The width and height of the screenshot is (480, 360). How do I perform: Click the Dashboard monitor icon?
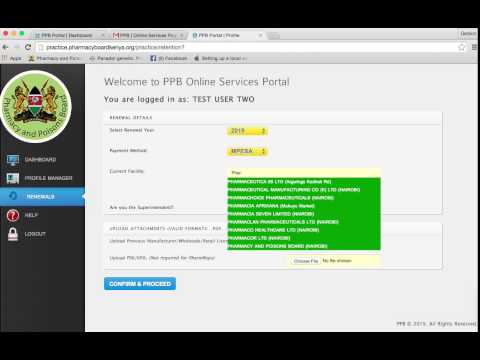pyautogui.click(x=13, y=160)
